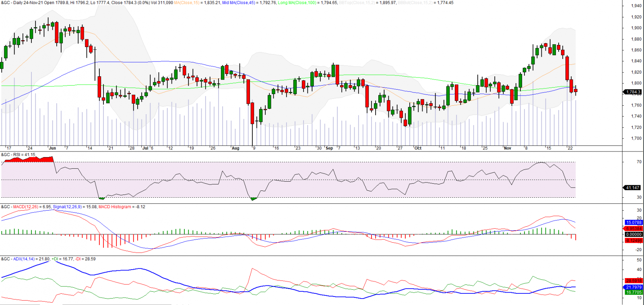Click the '9' date label after Aug
This screenshot has height=305, width=644.
254,148
